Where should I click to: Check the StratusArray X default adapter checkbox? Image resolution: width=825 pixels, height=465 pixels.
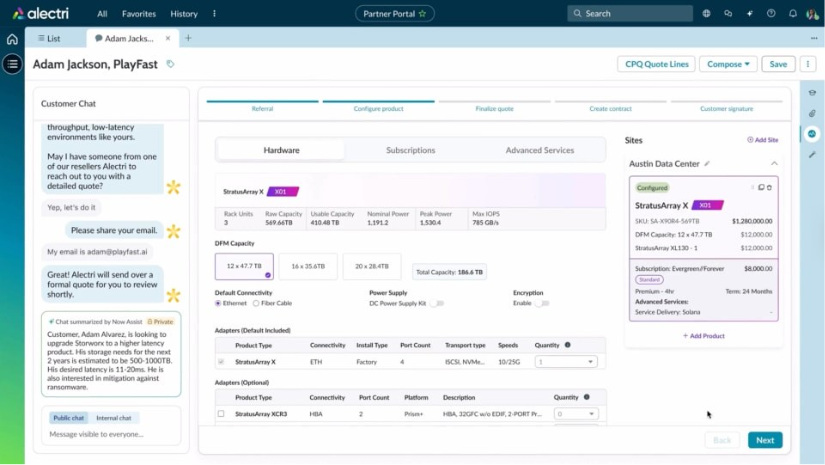(x=221, y=362)
